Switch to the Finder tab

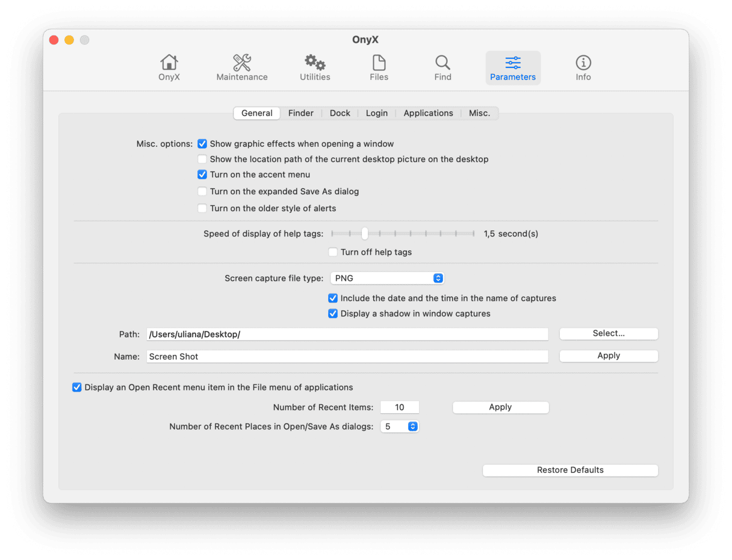301,113
